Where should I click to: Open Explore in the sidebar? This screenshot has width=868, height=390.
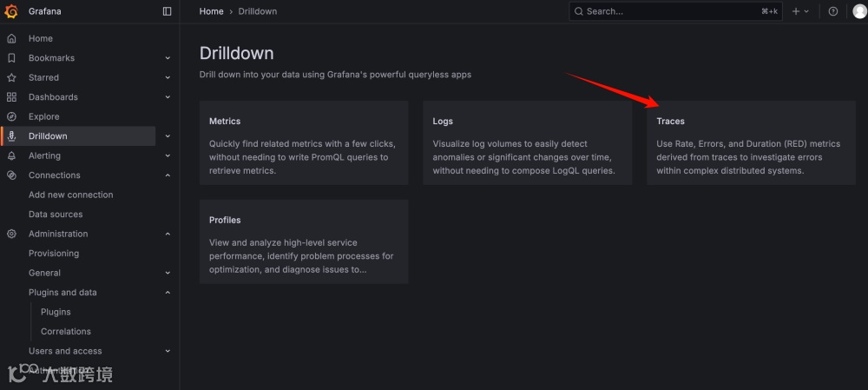click(x=43, y=117)
